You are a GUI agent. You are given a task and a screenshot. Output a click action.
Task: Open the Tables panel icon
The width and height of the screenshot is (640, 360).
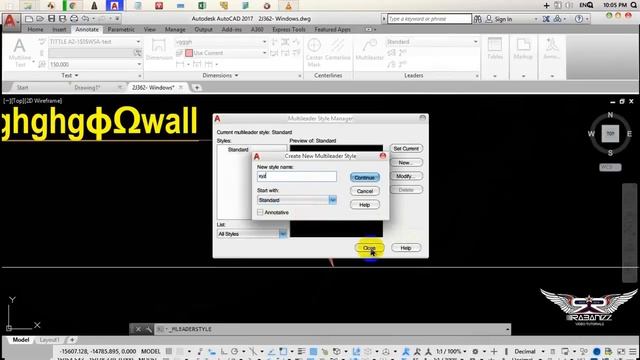click(495, 48)
